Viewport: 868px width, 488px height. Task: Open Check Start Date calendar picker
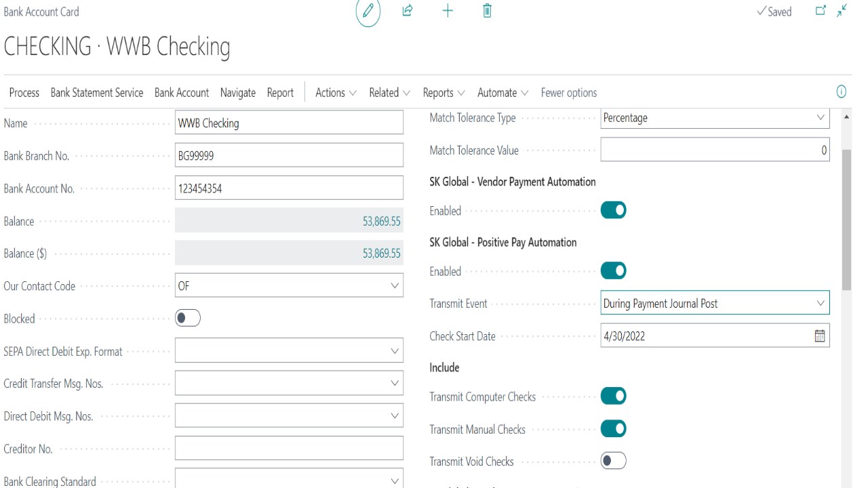click(x=819, y=336)
